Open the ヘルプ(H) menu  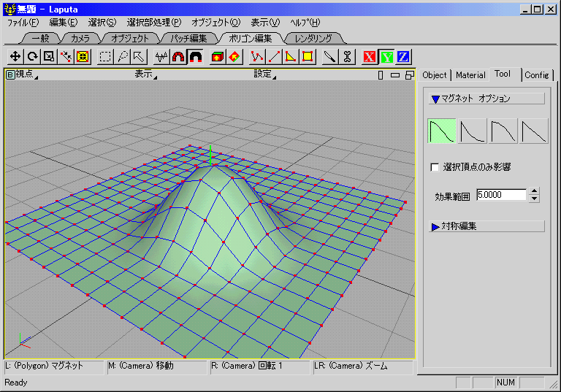305,23
